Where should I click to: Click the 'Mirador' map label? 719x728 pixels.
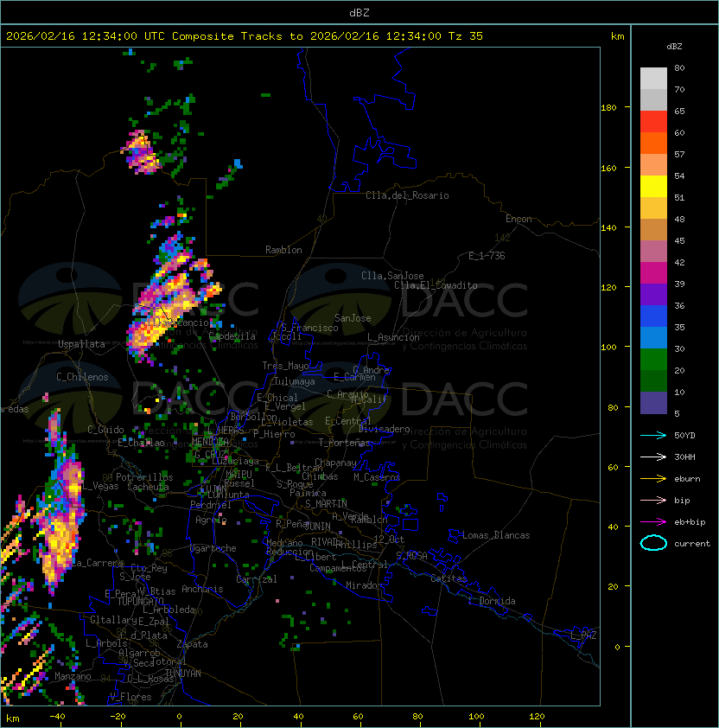[x=364, y=585]
